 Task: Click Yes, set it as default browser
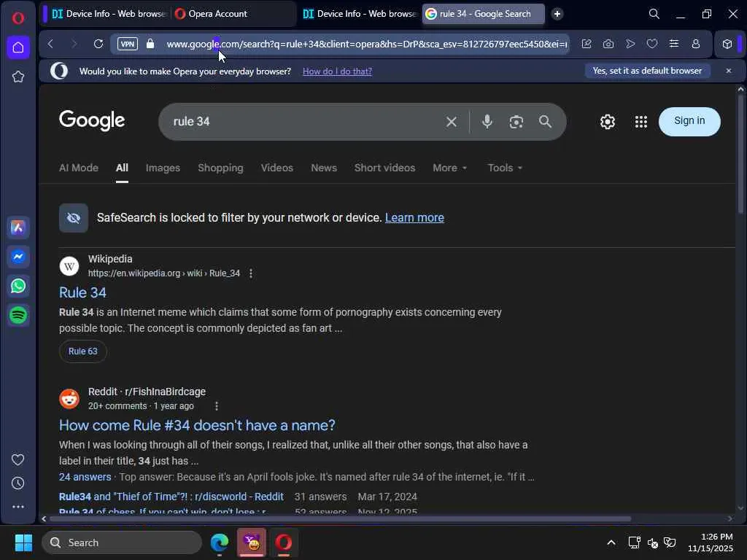tap(648, 71)
